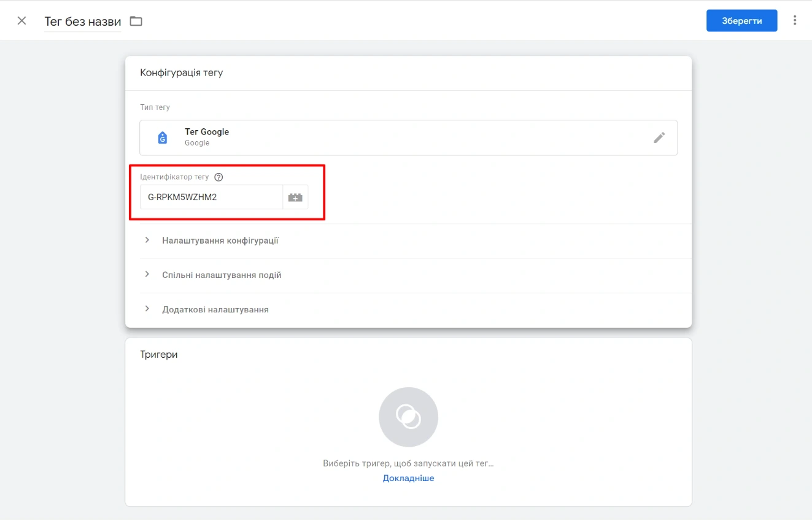Screen dimensions: 812x521
Task: Follow the Докладніше link
Action: pyautogui.click(x=408, y=478)
